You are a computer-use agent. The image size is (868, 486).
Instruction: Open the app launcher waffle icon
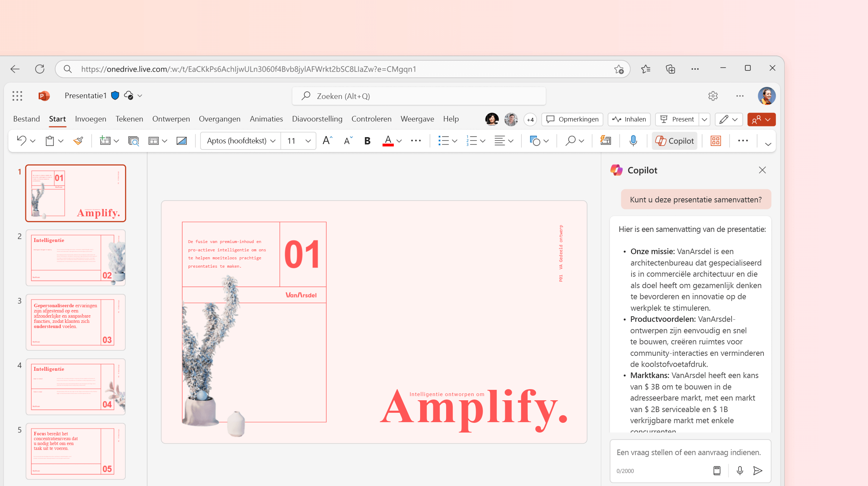coord(17,96)
